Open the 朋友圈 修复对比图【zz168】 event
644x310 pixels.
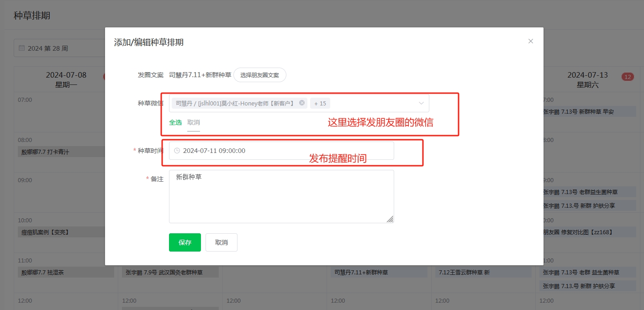(589, 232)
